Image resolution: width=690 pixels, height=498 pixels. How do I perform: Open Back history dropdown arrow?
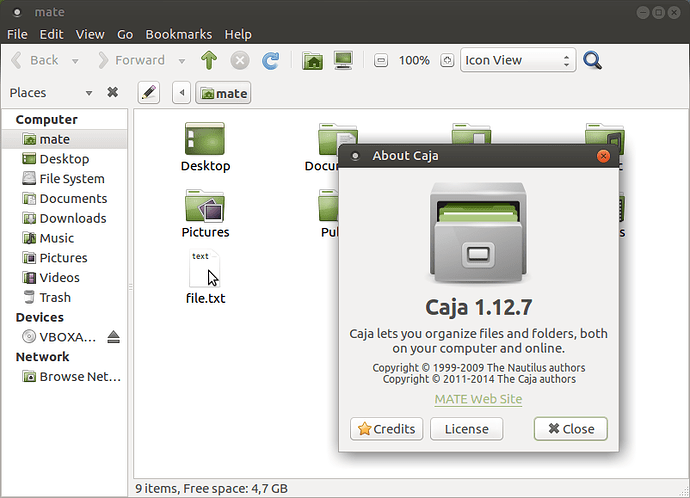(x=75, y=61)
